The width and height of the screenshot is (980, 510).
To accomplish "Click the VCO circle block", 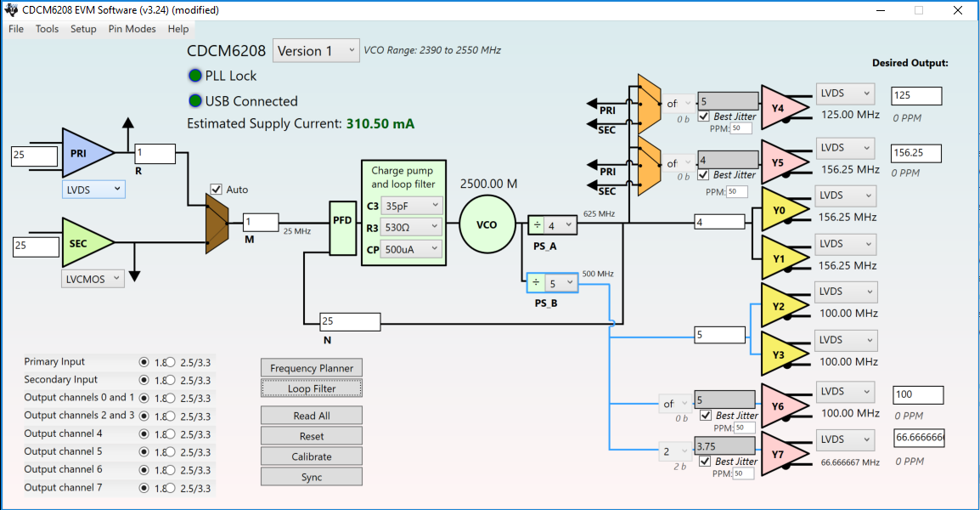I will 487,224.
